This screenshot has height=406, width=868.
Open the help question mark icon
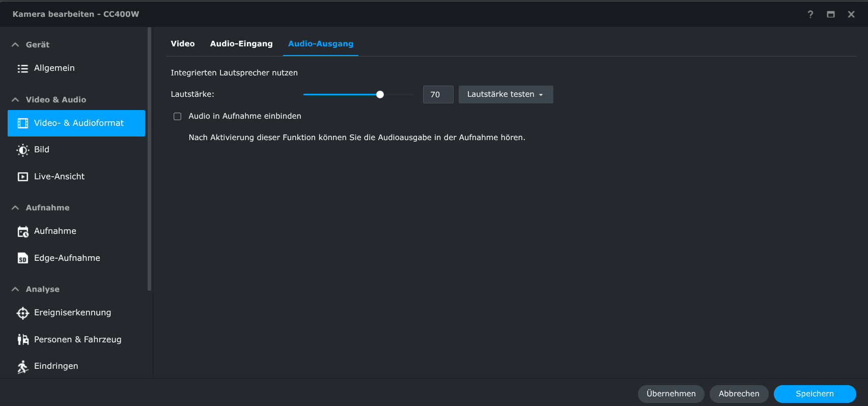click(x=810, y=14)
